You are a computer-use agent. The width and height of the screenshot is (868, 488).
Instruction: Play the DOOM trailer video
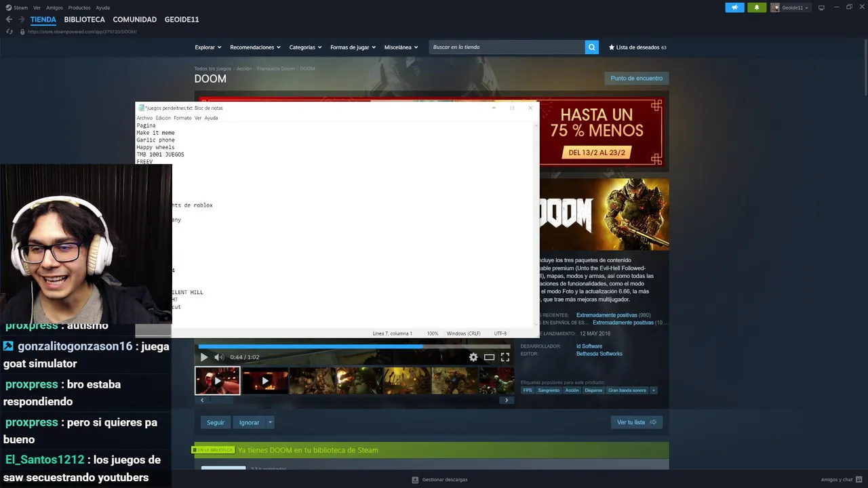(x=203, y=357)
